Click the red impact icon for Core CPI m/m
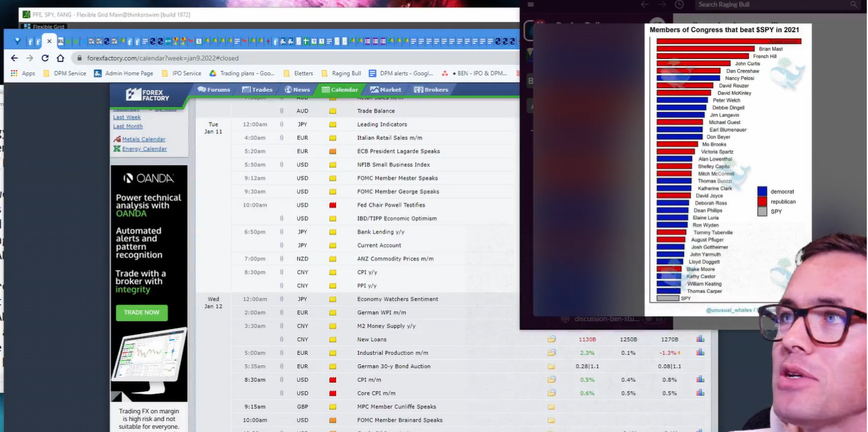868x432 pixels. click(x=333, y=393)
